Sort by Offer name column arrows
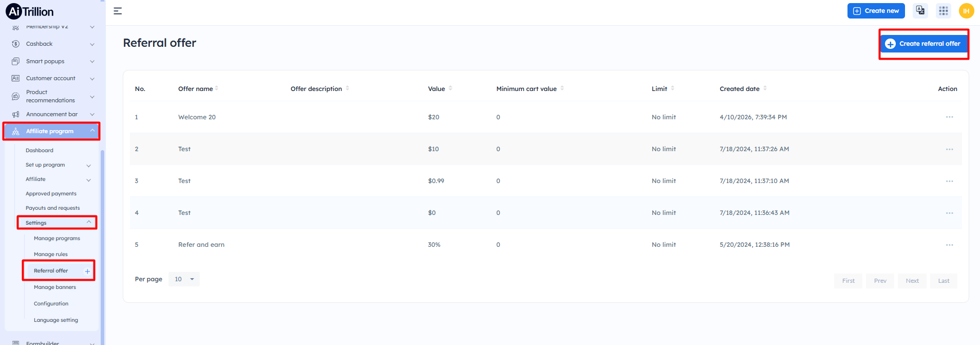This screenshot has width=980, height=345. [217, 88]
